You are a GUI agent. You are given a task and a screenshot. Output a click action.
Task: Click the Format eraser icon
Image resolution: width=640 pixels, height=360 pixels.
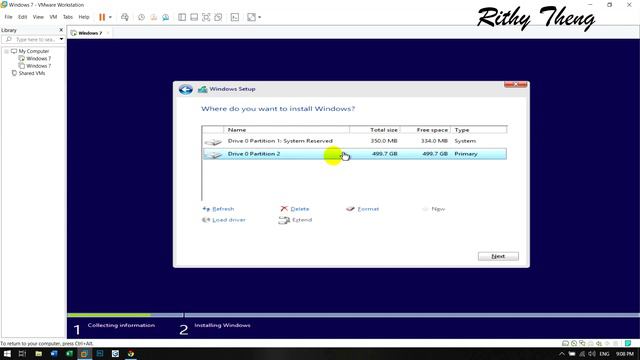350,209
